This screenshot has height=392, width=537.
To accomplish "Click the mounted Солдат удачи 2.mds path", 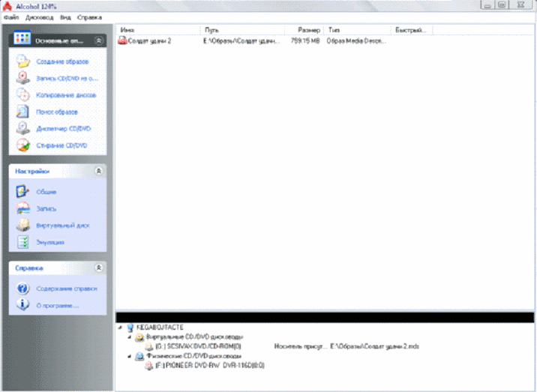I will 374,347.
